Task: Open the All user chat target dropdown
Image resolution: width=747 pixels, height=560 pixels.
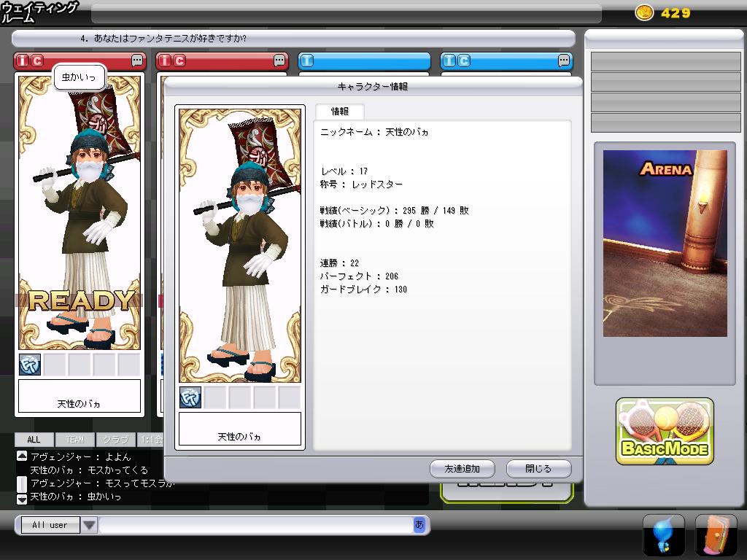Action: (50, 525)
